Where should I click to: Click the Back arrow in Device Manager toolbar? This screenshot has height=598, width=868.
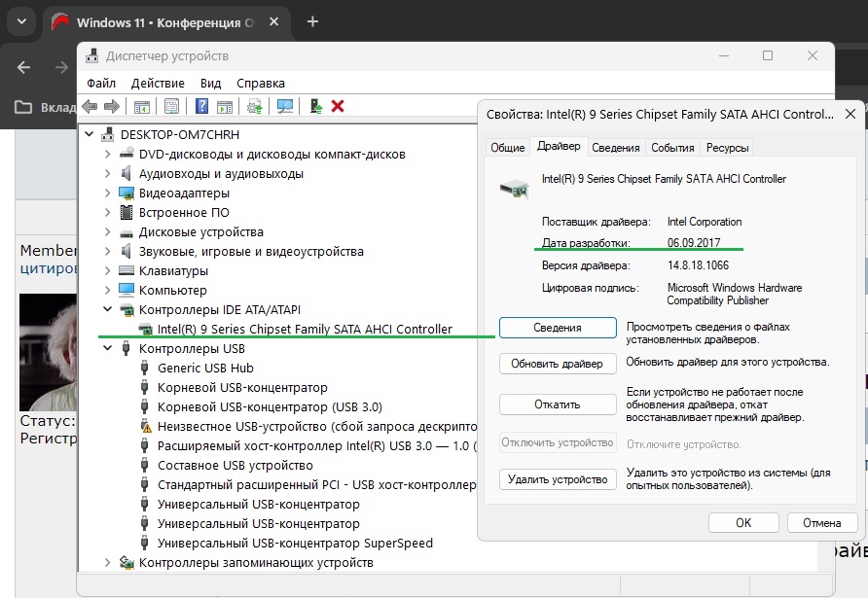(x=90, y=106)
